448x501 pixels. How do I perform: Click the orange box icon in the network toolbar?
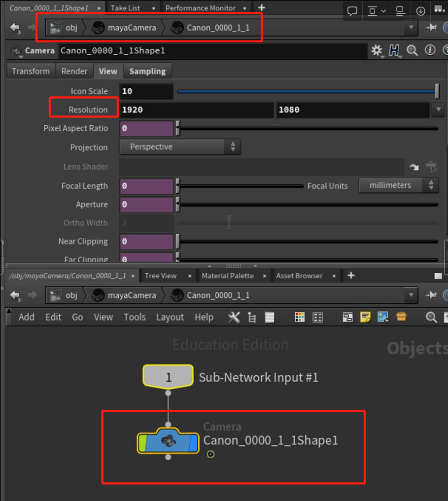pos(401,317)
